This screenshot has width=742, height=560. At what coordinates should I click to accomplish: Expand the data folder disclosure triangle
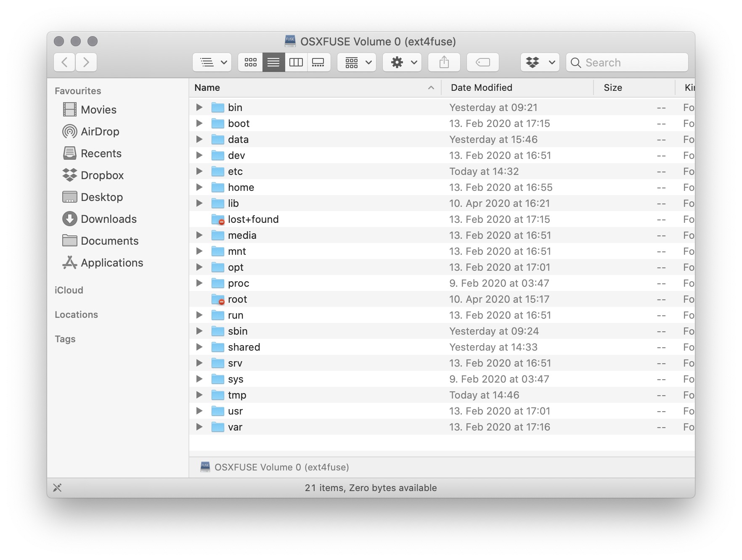199,139
